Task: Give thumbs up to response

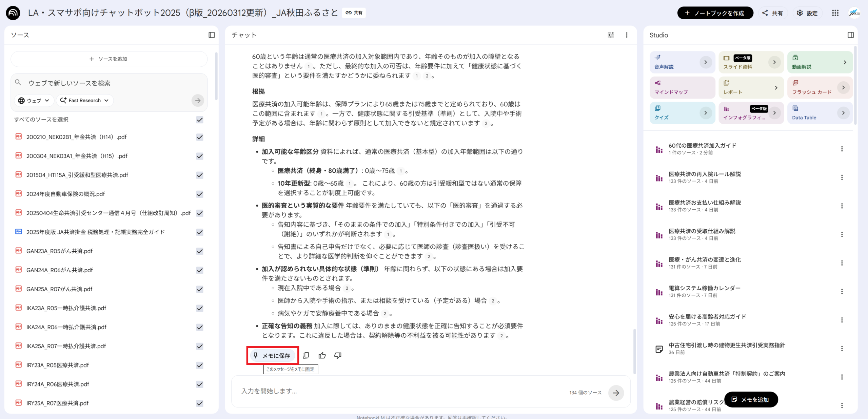Action: pos(322,355)
